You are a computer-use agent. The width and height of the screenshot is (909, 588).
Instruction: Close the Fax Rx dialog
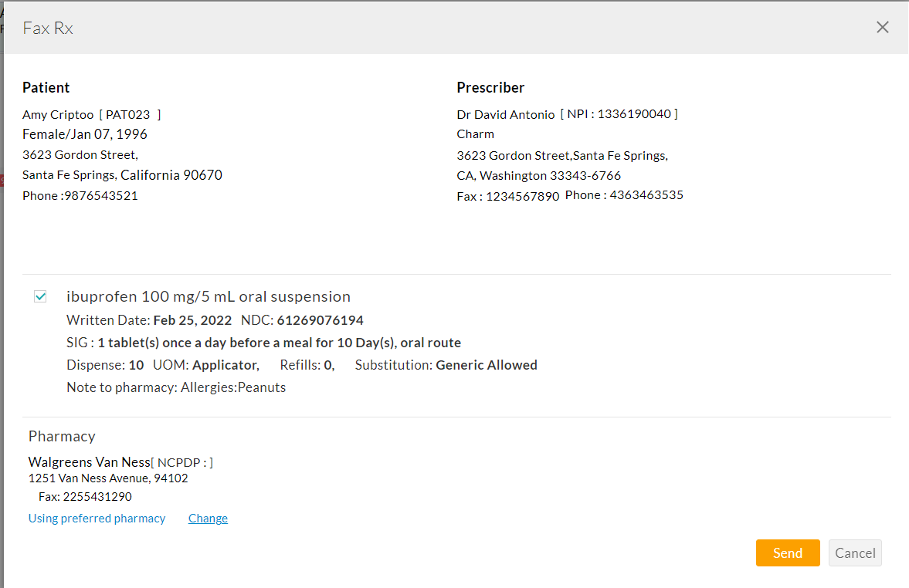pos(882,27)
